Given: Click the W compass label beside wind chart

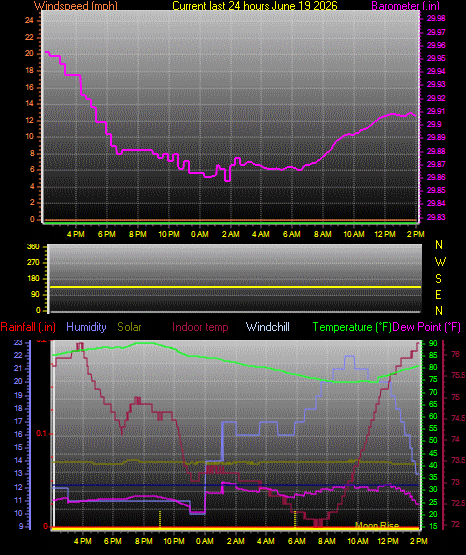Looking at the screenshot, I should point(440,262).
